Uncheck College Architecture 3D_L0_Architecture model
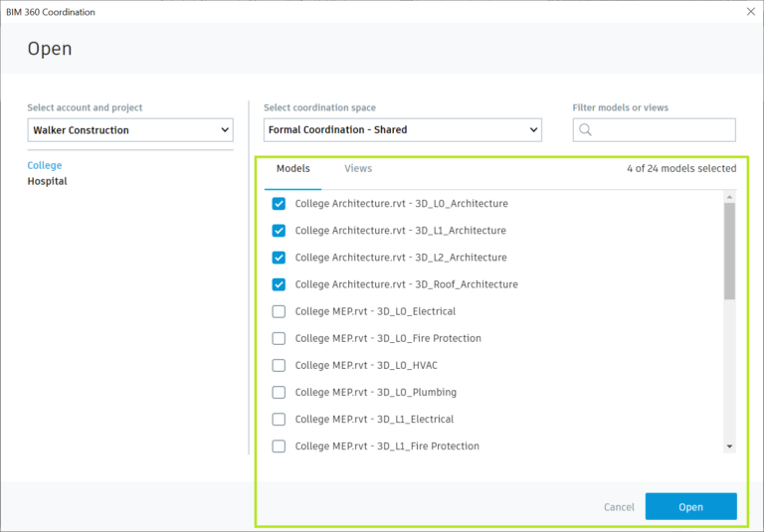The width and height of the screenshot is (764, 532). (279, 204)
